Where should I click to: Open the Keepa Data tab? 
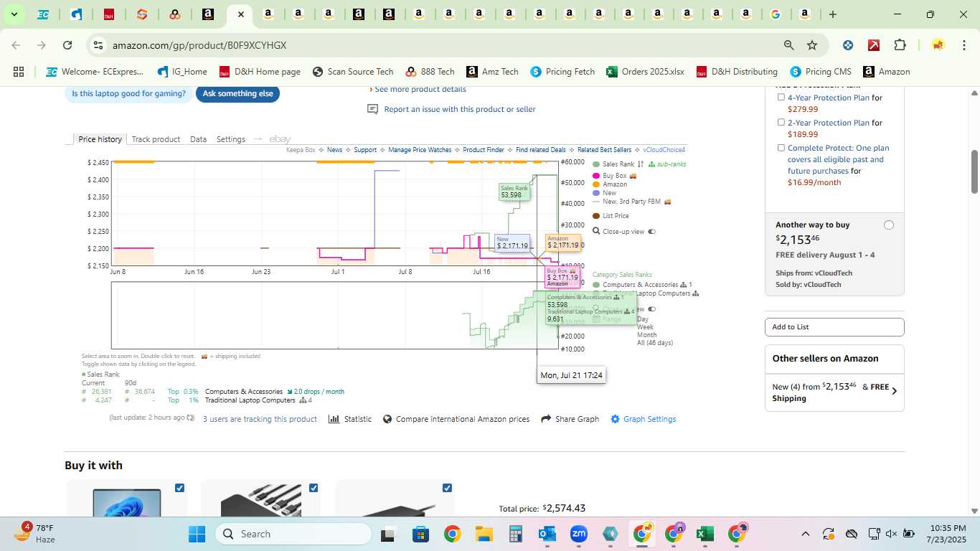(198, 139)
